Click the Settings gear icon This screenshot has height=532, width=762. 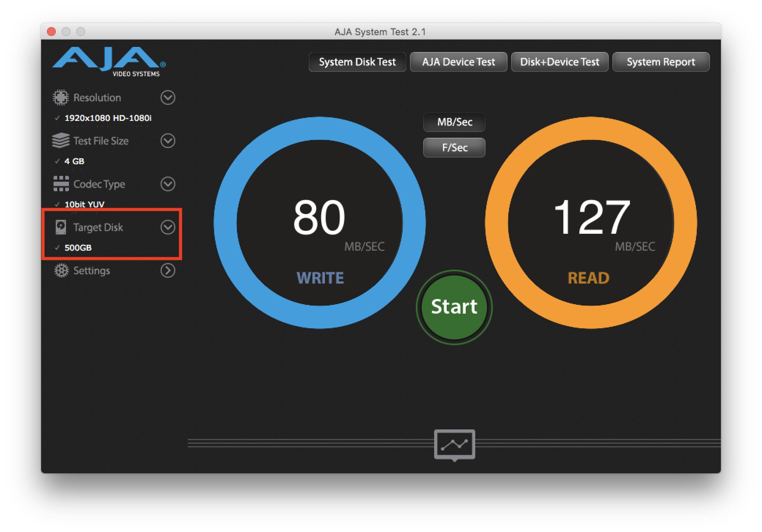coord(61,270)
